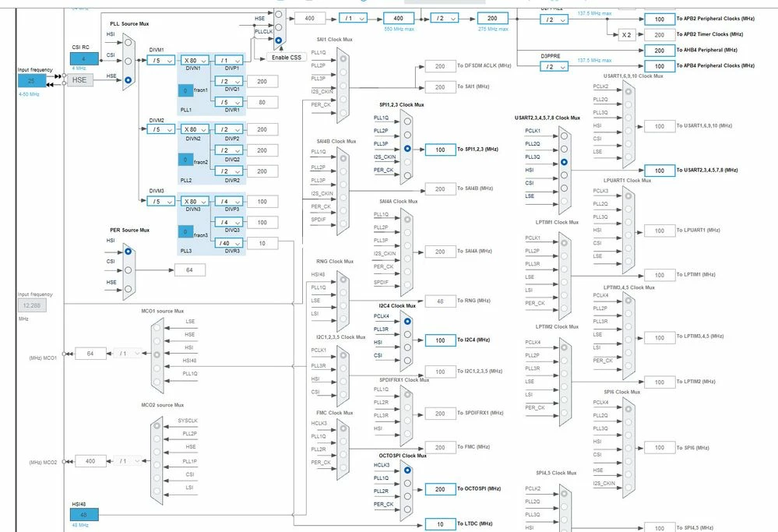Open the DIVP3 /4 dropdown
The image size is (778, 532).
click(x=229, y=202)
